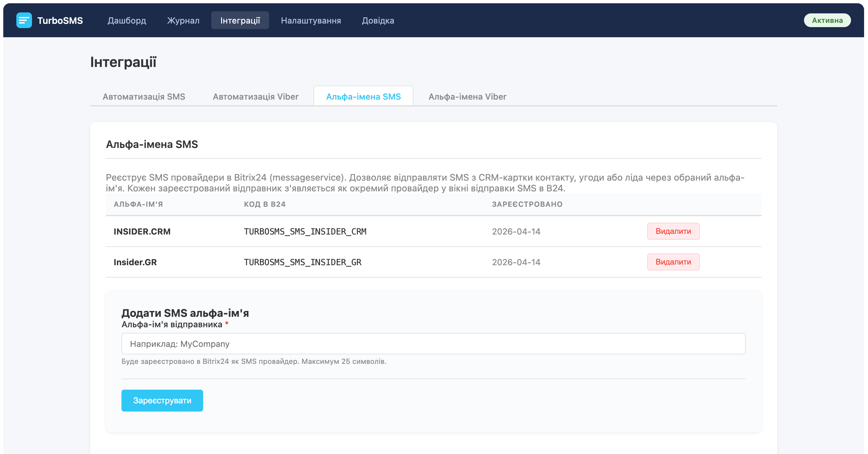The height and width of the screenshot is (454, 868).
Task: Click the TURBOSMS_SMS_INSIDER_CRM code
Action: 305,232
